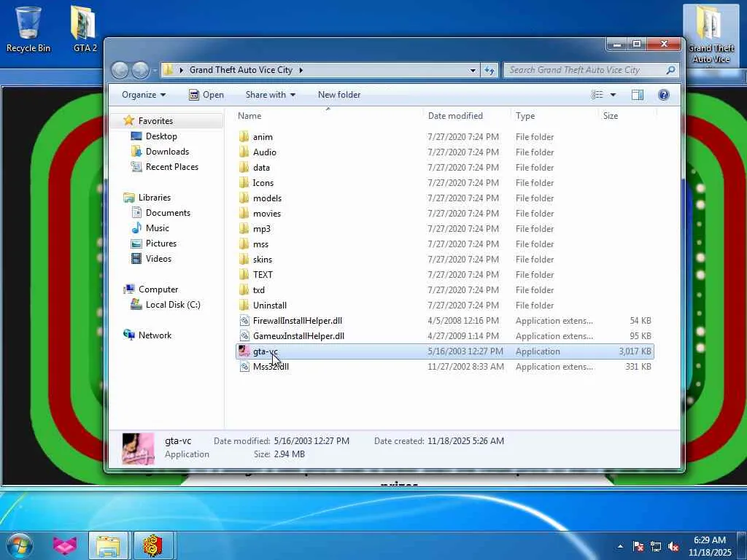The image size is (747, 560).
Task: Open Videos library
Action: [x=158, y=259]
